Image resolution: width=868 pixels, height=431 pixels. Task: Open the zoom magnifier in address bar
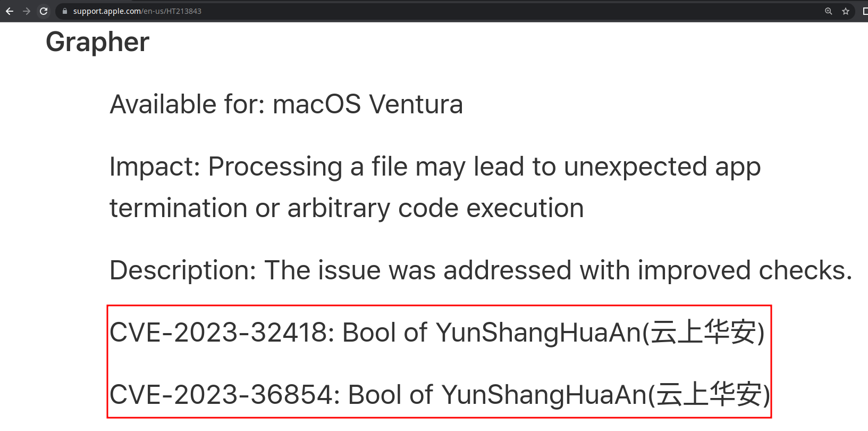pyautogui.click(x=828, y=11)
